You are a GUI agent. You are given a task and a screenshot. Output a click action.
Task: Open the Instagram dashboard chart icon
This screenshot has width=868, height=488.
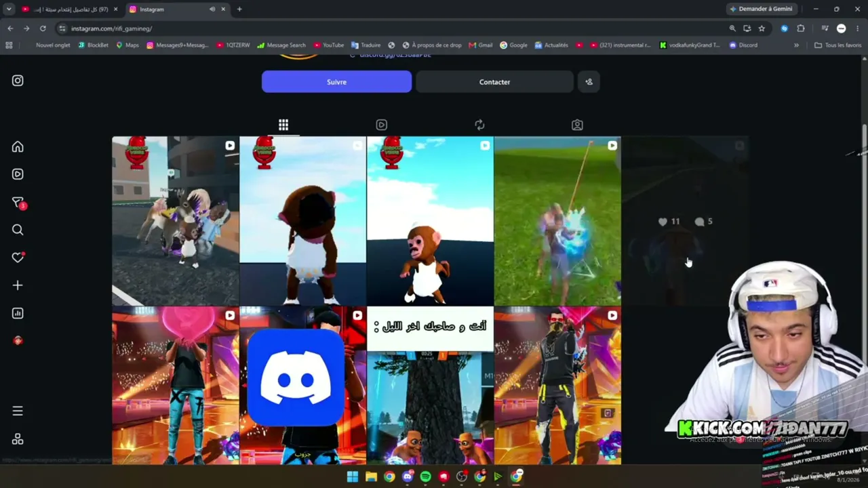[x=18, y=313]
